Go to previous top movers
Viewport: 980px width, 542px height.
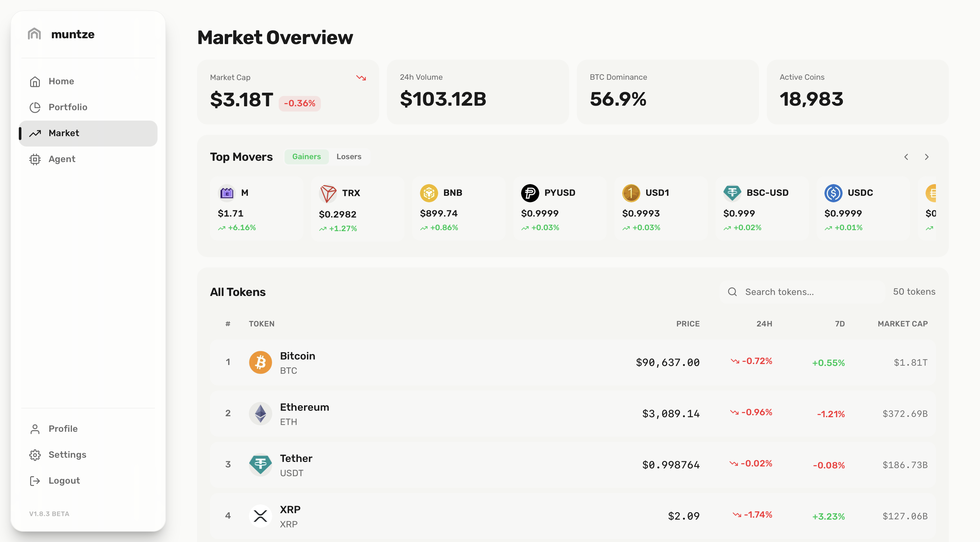coord(906,157)
